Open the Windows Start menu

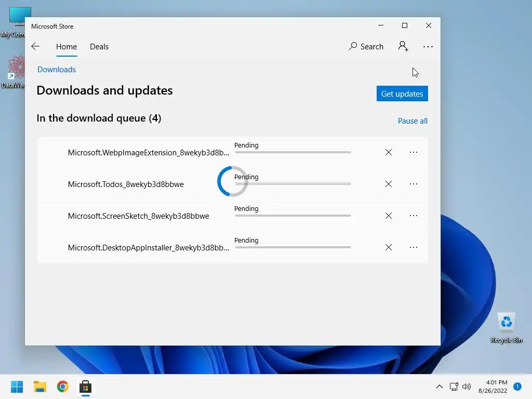coord(17,387)
